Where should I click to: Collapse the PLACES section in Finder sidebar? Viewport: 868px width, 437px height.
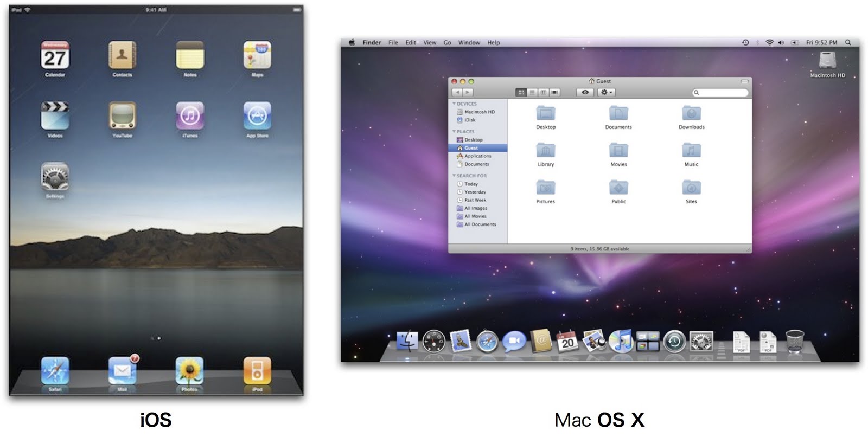(x=454, y=132)
